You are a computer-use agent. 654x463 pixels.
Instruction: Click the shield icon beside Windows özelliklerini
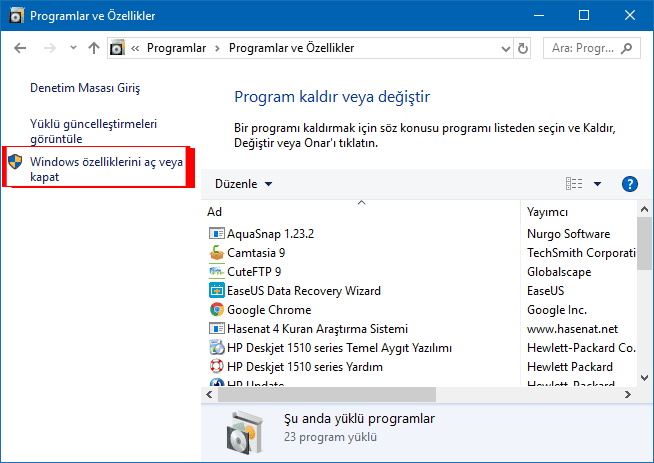pyautogui.click(x=15, y=161)
